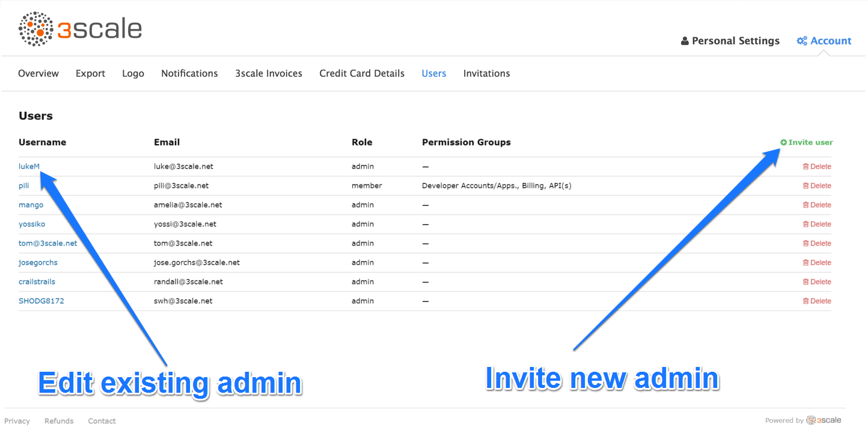Switch to the Invitations tab

(x=486, y=73)
